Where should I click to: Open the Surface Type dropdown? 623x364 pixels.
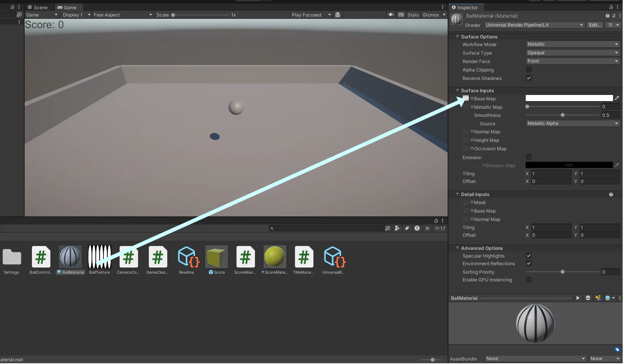[x=572, y=53]
